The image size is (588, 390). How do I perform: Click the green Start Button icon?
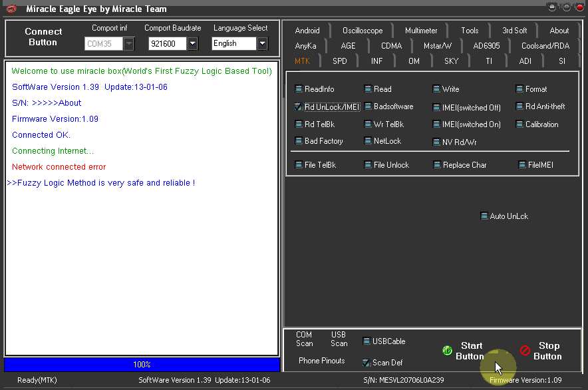[x=447, y=351]
